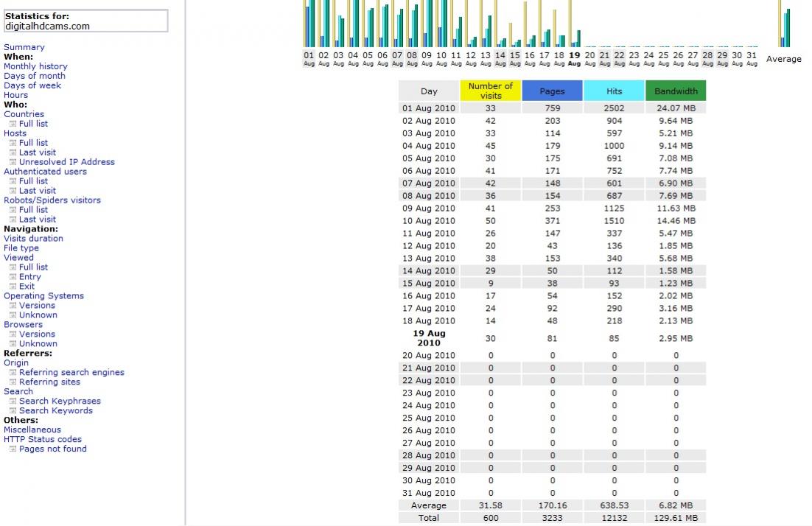The height and width of the screenshot is (526, 812).
Task: Go to Days of month section
Action: coord(35,76)
